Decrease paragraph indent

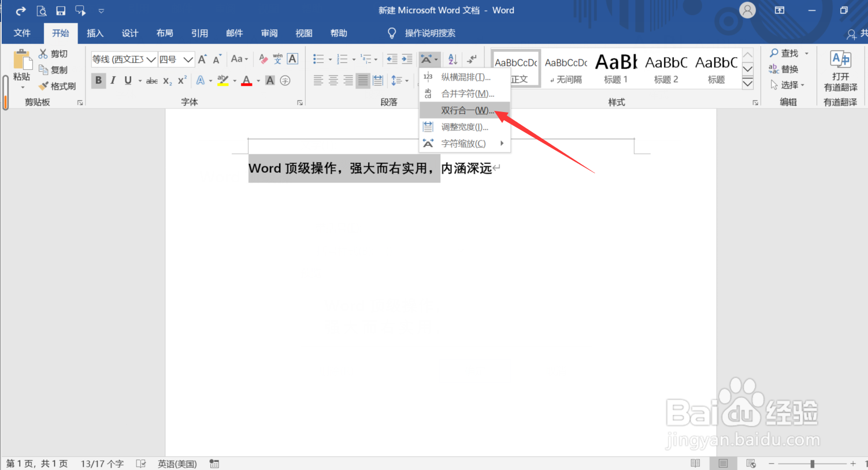(x=392, y=59)
